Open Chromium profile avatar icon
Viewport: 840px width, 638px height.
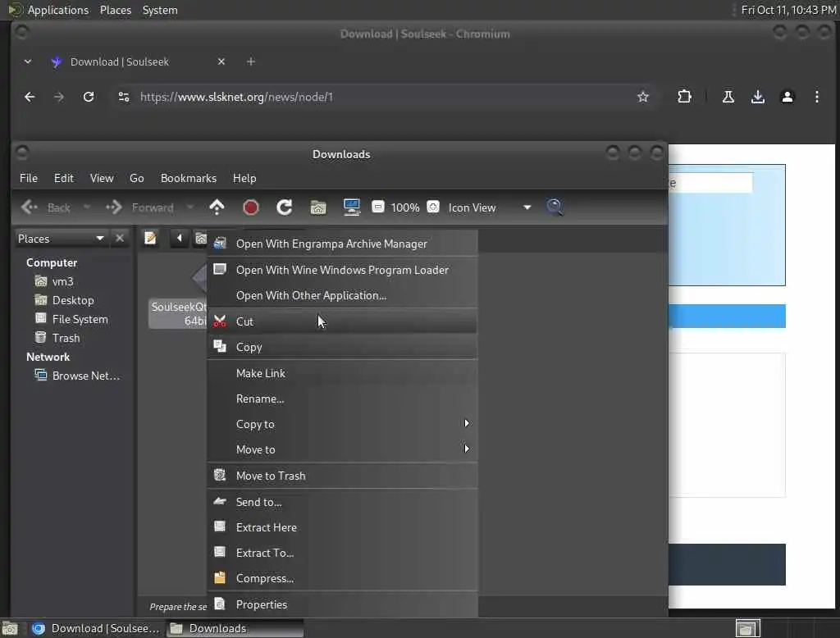tap(787, 97)
